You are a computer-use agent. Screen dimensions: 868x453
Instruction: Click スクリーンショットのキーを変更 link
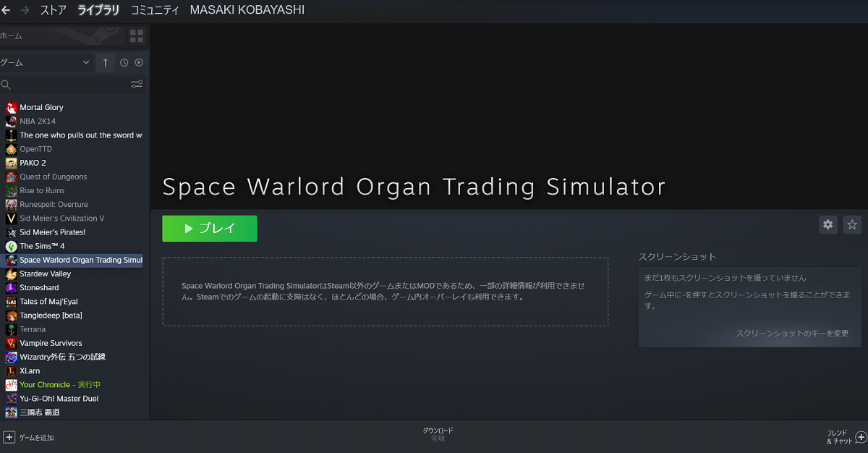coord(792,334)
